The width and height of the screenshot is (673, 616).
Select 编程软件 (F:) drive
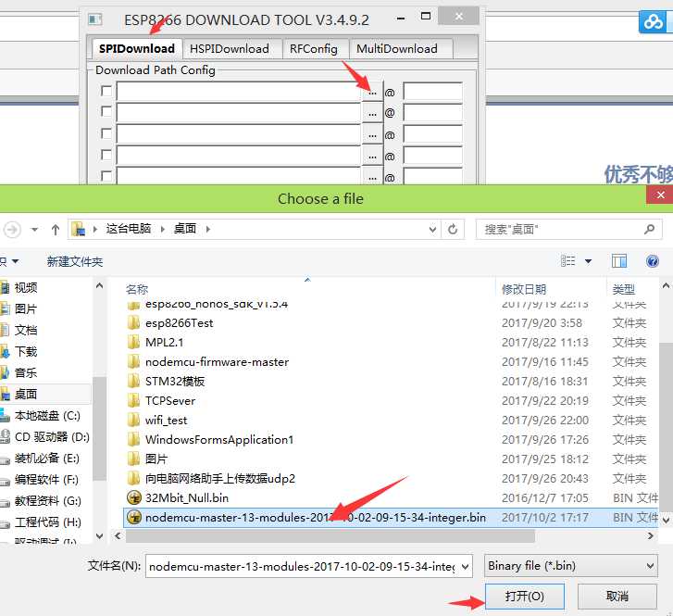point(46,480)
